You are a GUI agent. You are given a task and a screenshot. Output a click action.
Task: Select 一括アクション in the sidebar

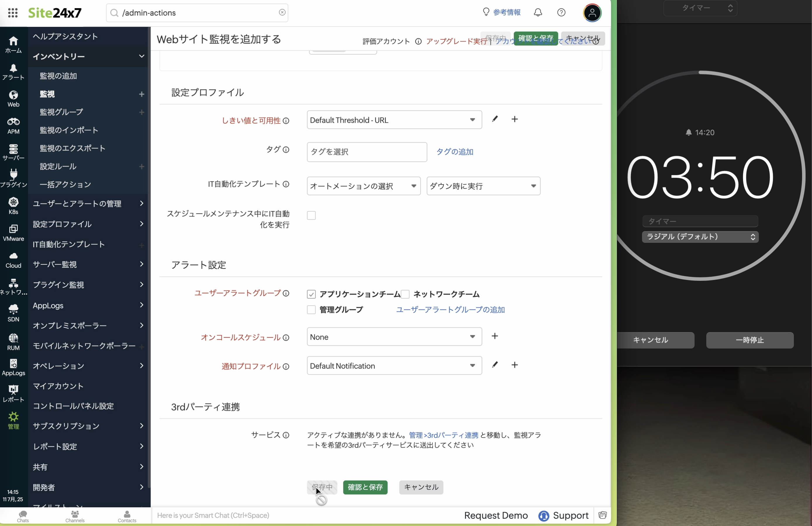[x=65, y=185]
